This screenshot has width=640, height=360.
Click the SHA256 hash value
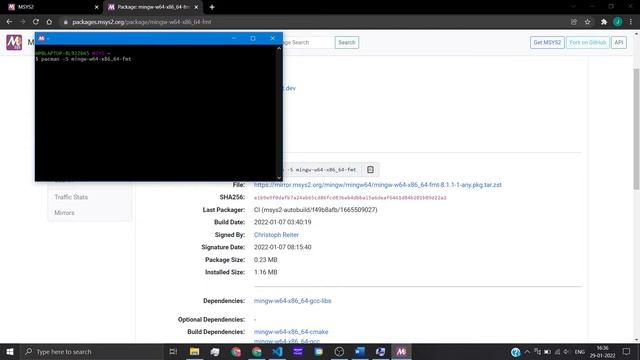(350, 198)
